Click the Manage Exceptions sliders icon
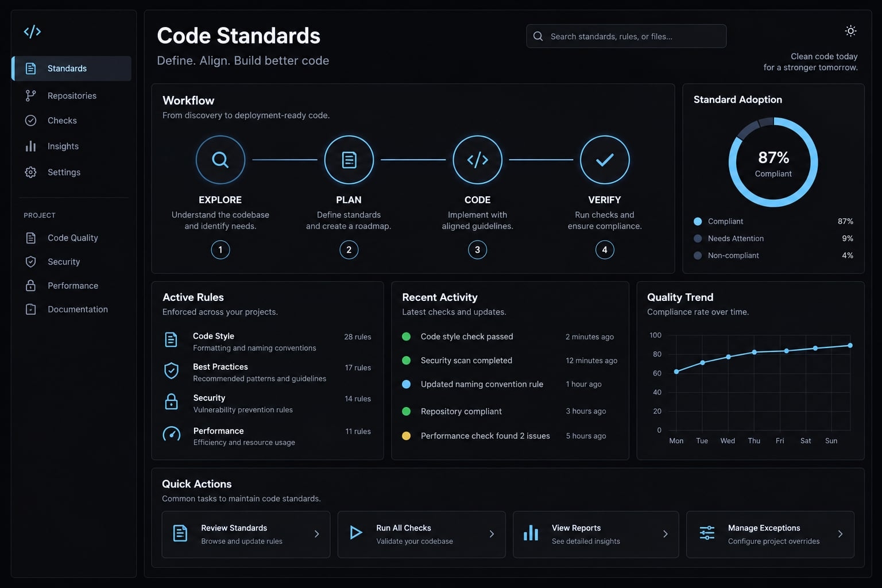The width and height of the screenshot is (882, 588). [x=707, y=533]
